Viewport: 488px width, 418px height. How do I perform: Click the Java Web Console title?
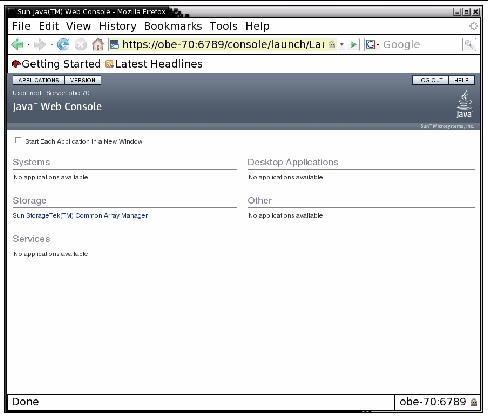pyautogui.click(x=57, y=106)
